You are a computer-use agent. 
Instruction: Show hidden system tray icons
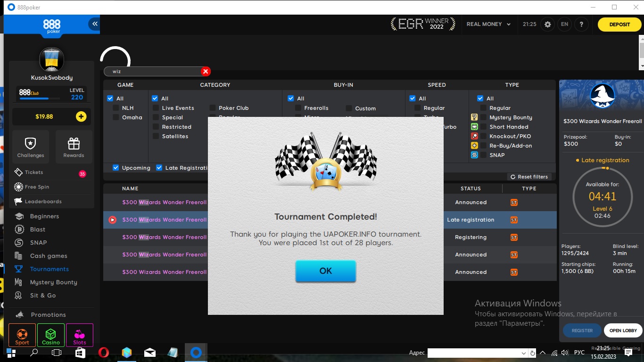[x=543, y=353]
